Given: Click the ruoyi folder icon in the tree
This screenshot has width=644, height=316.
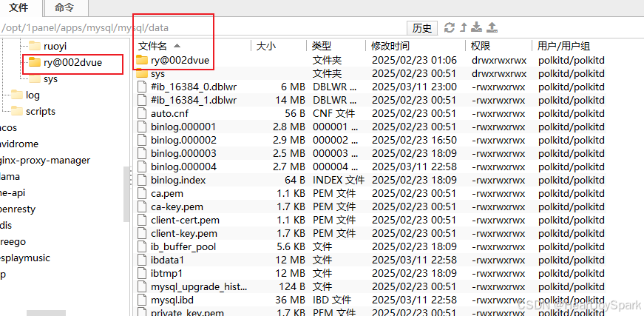Looking at the screenshot, I should pyautogui.click(x=35, y=46).
